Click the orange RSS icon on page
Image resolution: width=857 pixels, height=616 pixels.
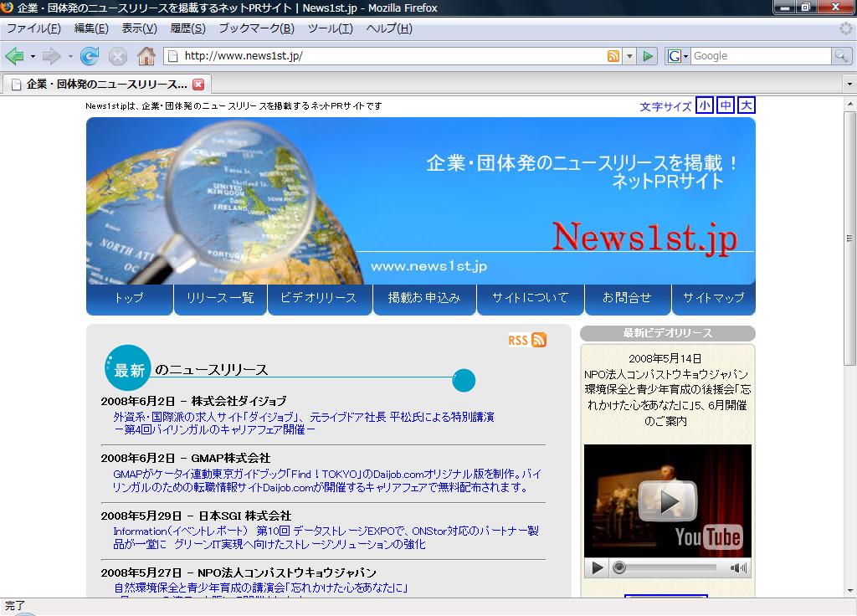[539, 340]
